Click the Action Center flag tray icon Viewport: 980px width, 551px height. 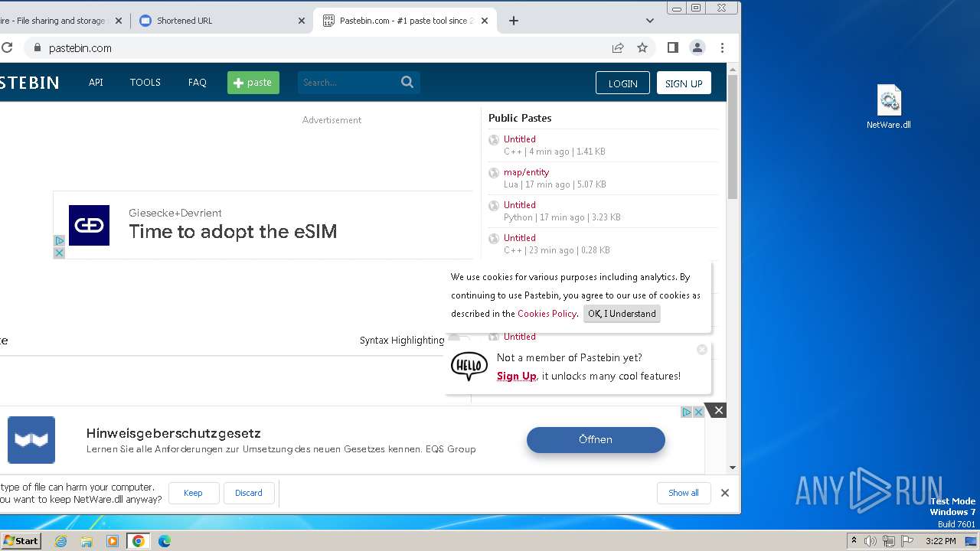tap(906, 541)
